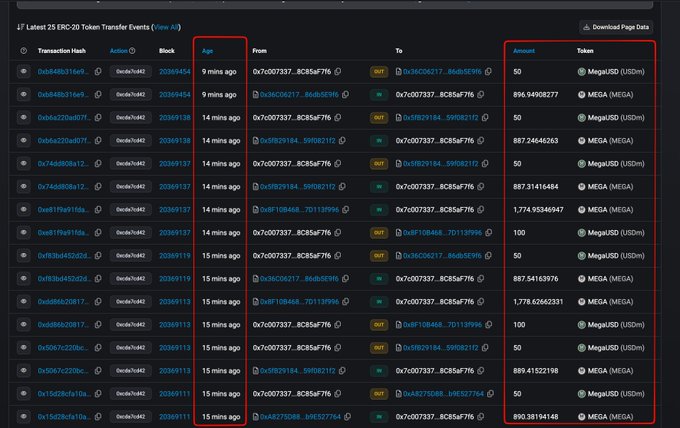Click IN badge in the 887.31416484 row
Viewport: 680px width, 428px height.
tap(379, 186)
